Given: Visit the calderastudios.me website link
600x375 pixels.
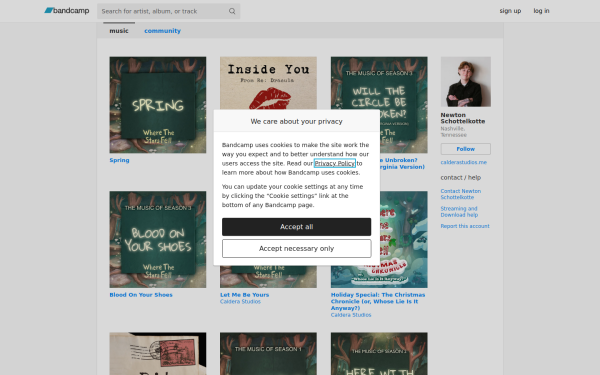Looking at the screenshot, I should point(463,162).
